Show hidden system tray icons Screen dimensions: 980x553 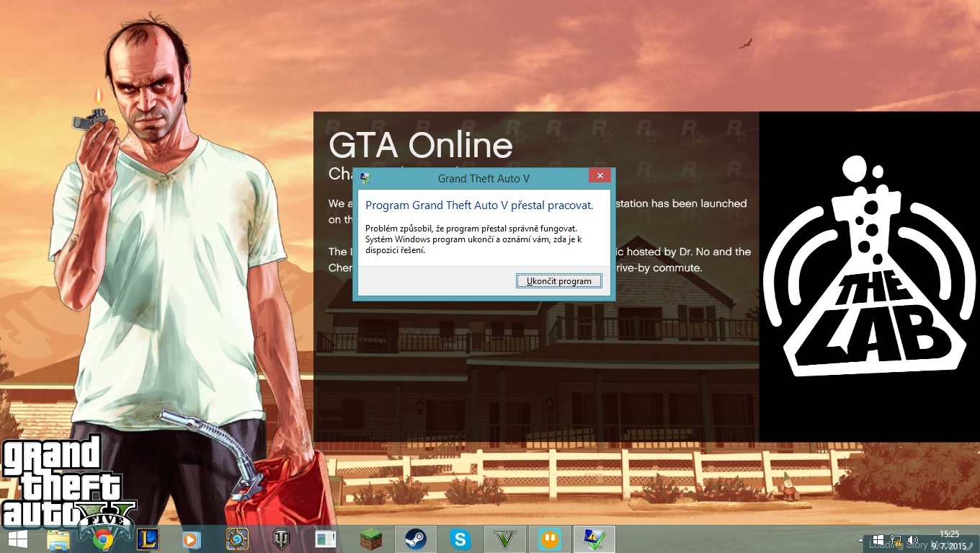tap(860, 540)
